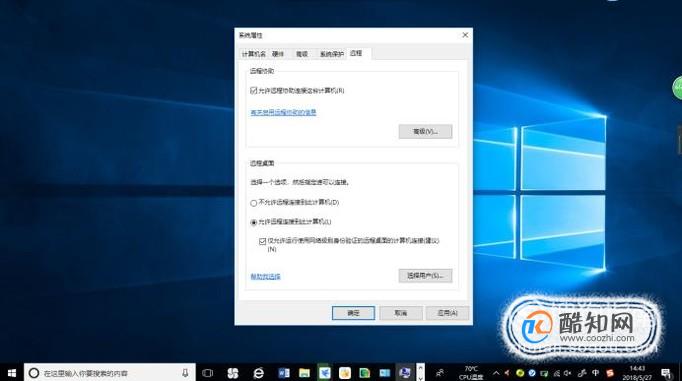Screen dimensions: 682x381
Task: Click the taskbar overflow up arrow
Action: coord(420,368)
